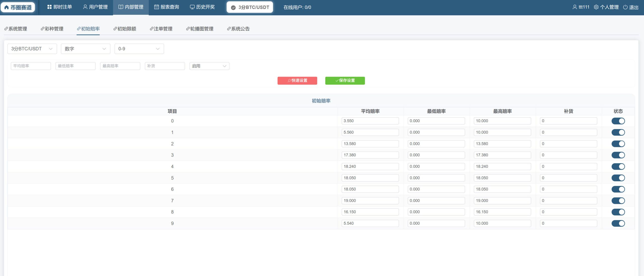Toggle the status switch for item 9

pyautogui.click(x=618, y=224)
